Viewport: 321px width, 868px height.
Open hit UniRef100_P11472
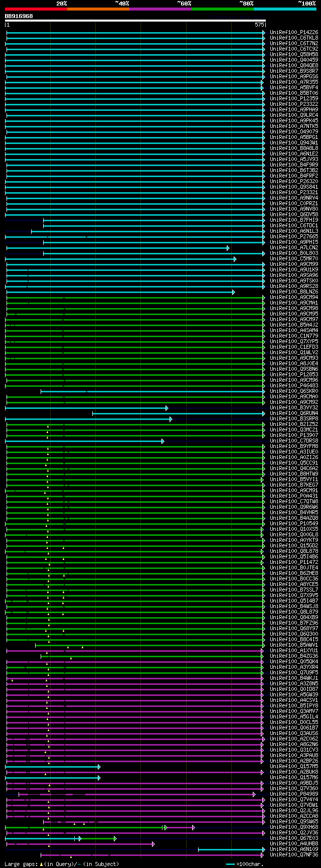[x=294, y=562]
